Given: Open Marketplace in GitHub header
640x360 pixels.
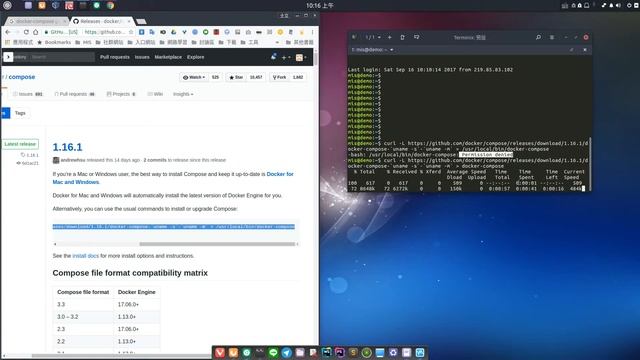Looking at the screenshot, I should click(x=168, y=57).
